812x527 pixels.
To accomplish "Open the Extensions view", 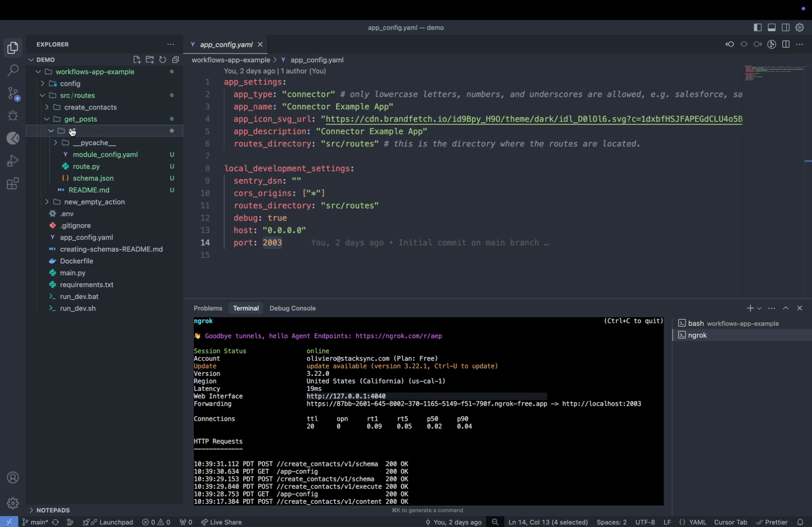I will click(x=13, y=184).
